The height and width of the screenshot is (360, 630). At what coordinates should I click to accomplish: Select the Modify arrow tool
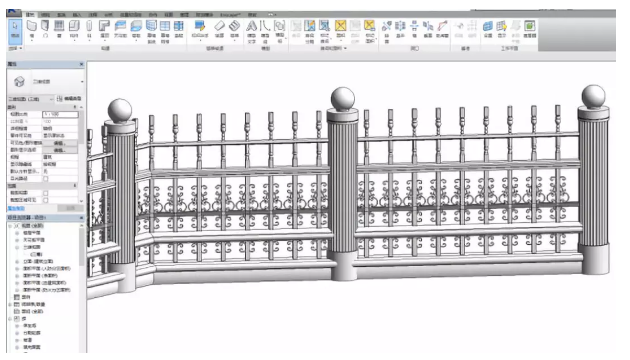point(15,30)
